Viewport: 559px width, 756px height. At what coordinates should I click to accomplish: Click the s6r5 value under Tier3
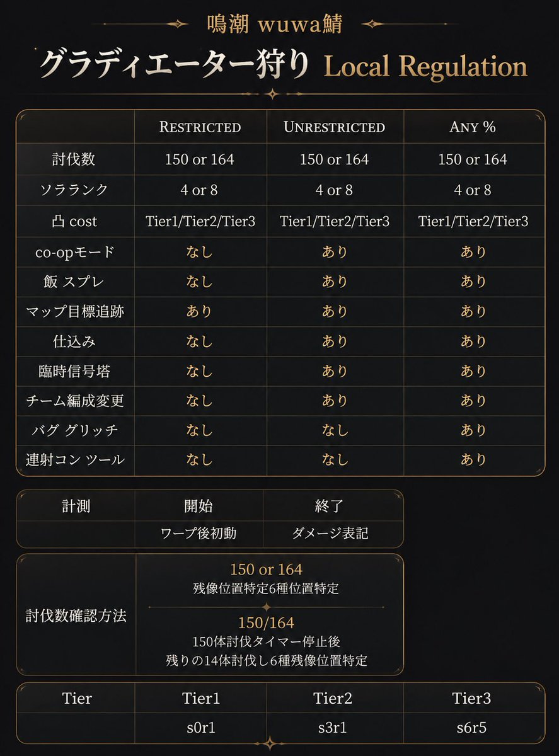point(471,728)
